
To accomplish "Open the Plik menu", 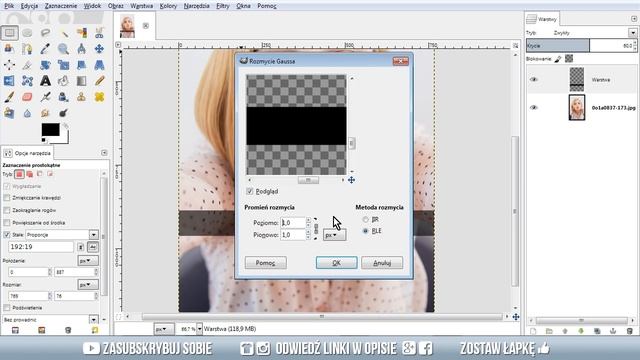I will pyautogui.click(x=9, y=6).
